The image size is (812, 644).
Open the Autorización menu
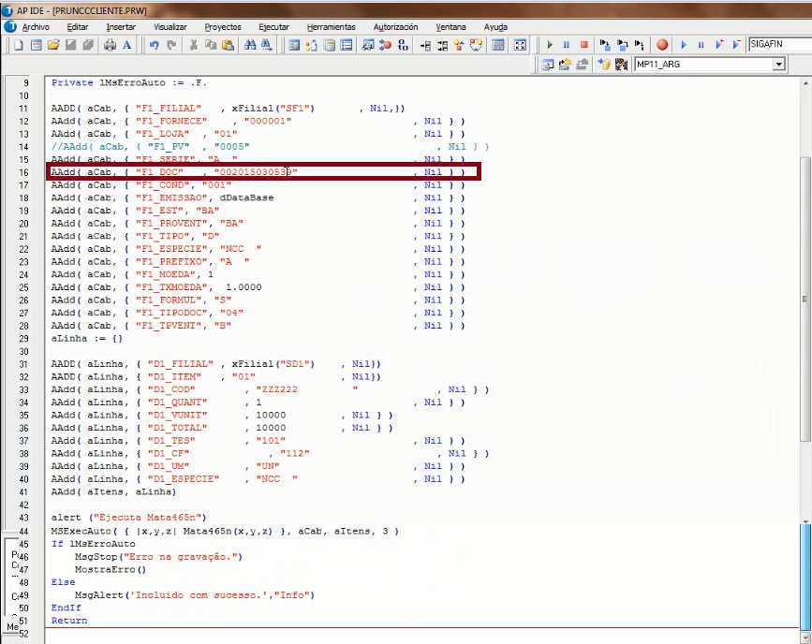(x=395, y=27)
